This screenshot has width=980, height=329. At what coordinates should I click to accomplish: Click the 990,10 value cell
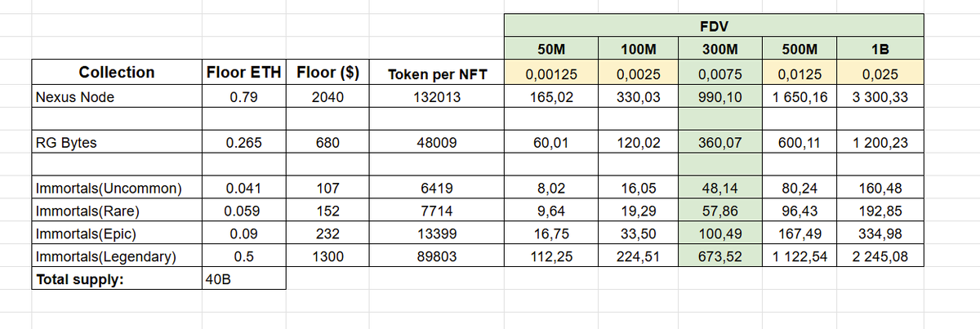click(719, 97)
